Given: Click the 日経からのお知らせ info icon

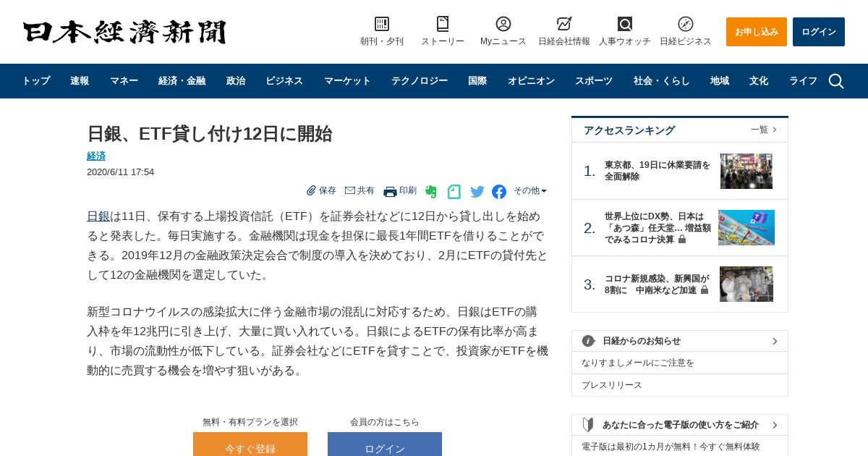Looking at the screenshot, I should [588, 341].
